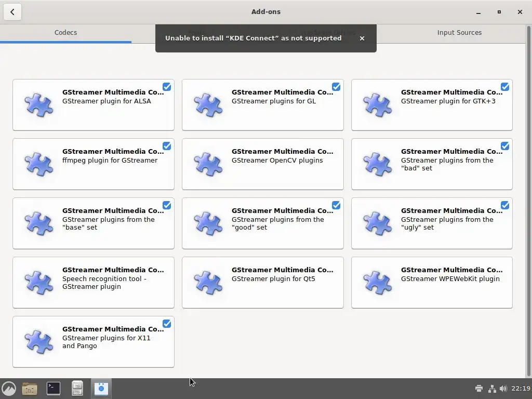This screenshot has height=399, width=532.
Task: Click the 22:19 clock in the tray
Action: (521, 389)
